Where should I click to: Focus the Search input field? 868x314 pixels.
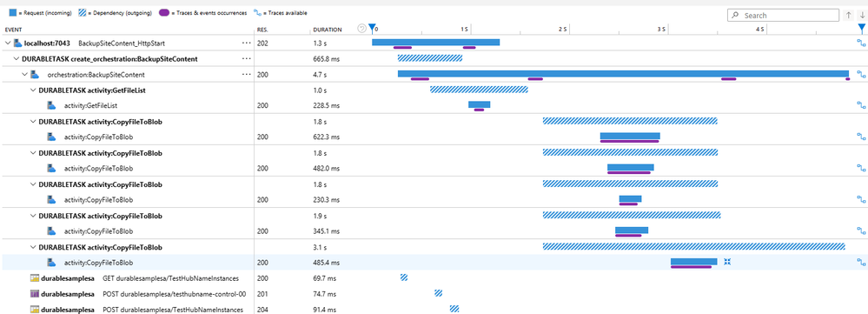[x=784, y=16]
